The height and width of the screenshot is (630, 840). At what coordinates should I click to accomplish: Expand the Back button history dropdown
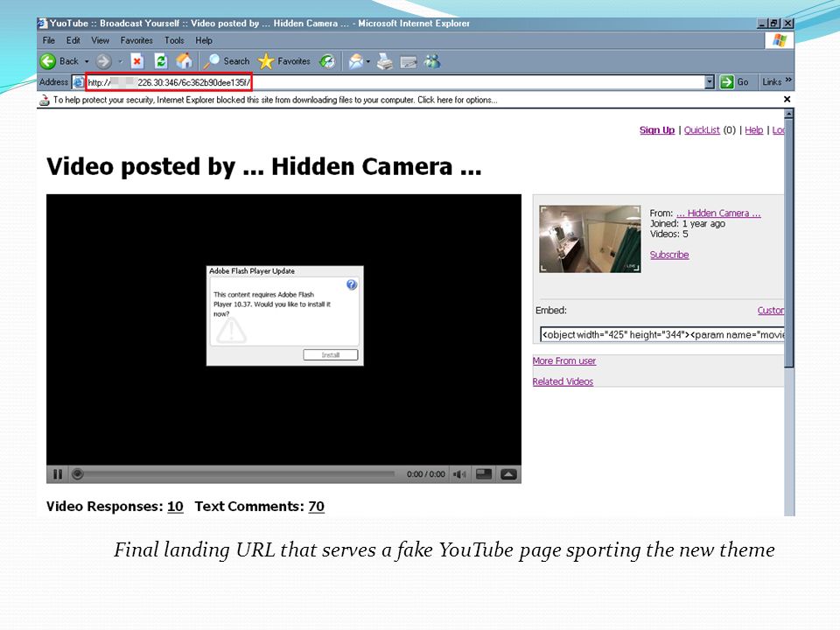[x=87, y=61]
